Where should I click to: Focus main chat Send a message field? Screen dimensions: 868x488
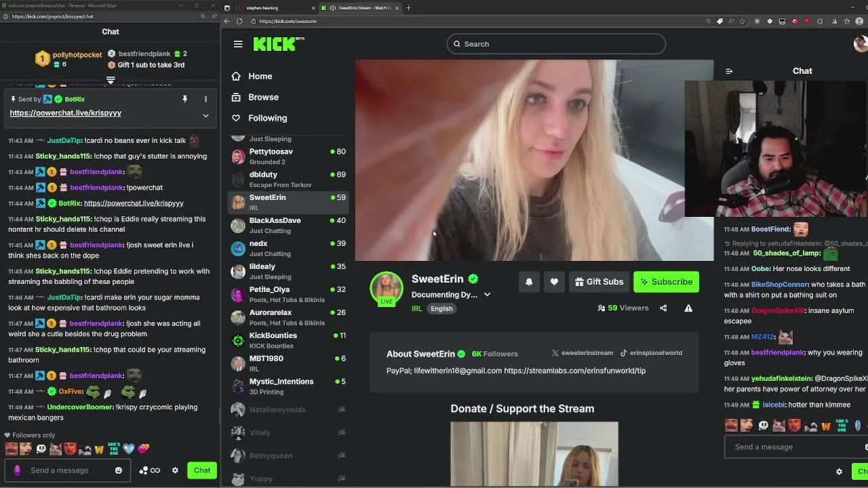(796, 447)
